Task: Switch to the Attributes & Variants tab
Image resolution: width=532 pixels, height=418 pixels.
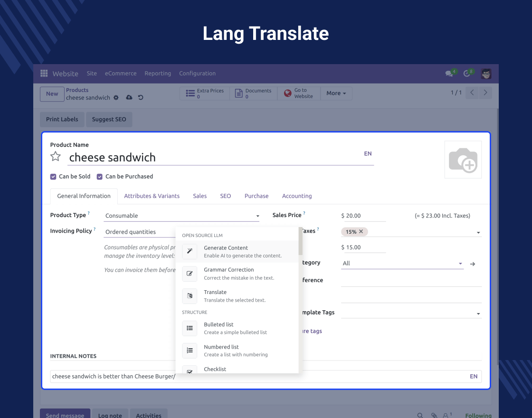Action: [x=152, y=196]
